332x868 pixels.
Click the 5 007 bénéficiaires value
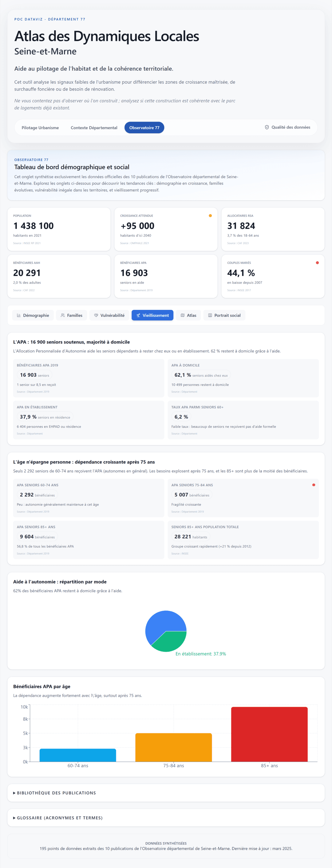point(192,495)
